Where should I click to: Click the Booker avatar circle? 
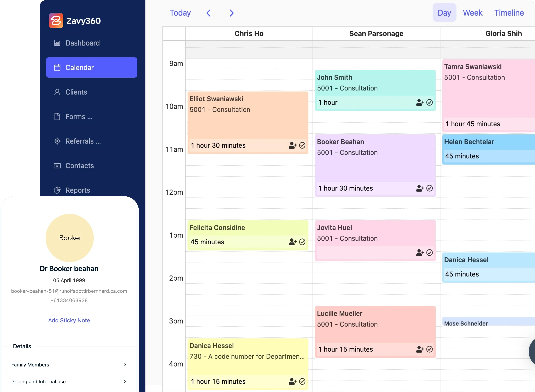point(70,238)
